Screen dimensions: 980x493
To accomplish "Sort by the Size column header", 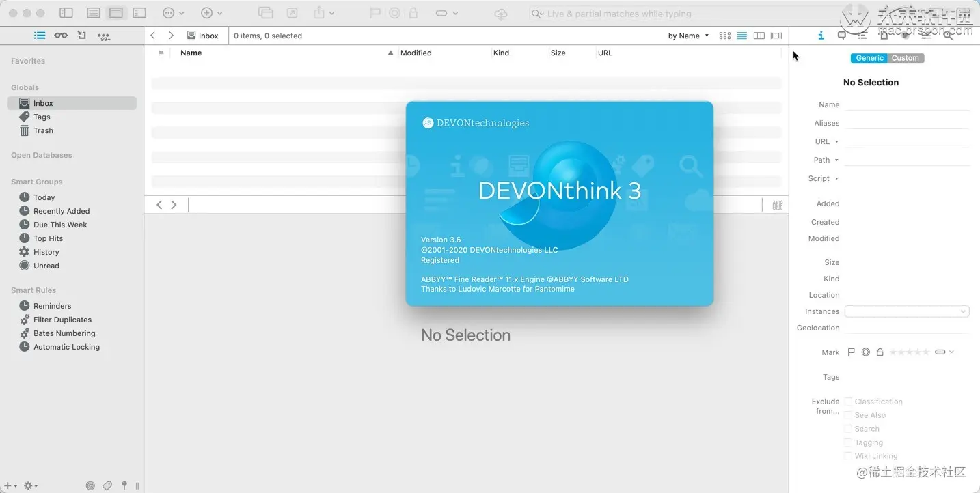I will (558, 53).
